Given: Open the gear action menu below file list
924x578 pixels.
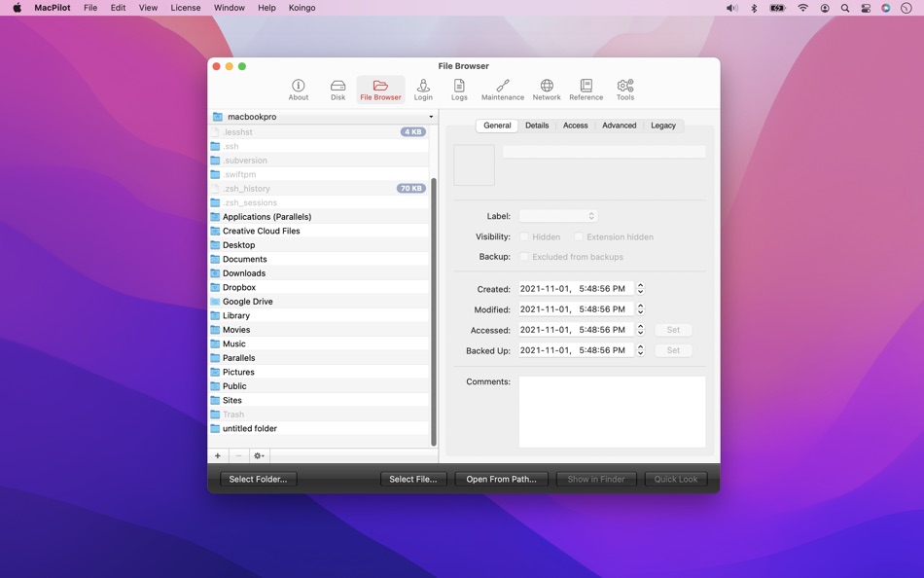Looking at the screenshot, I should coord(259,455).
